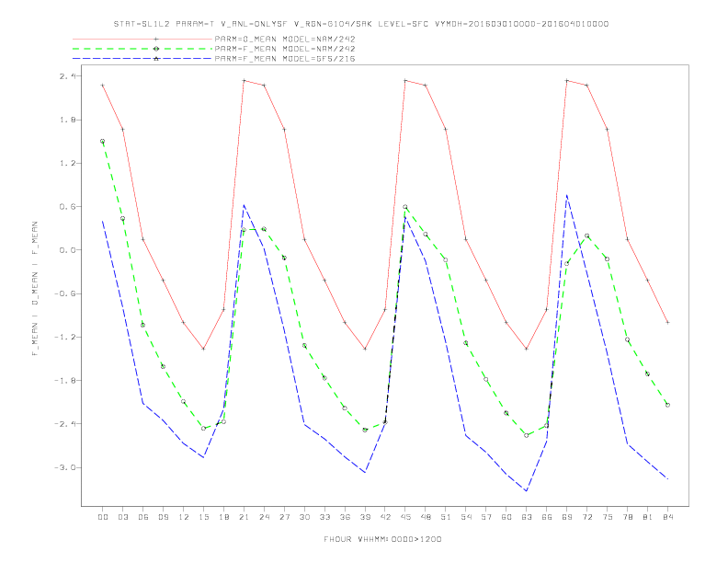Click x-axis forecast hour label 21
Viewport: 728px width, 563px height.
pyautogui.click(x=244, y=517)
